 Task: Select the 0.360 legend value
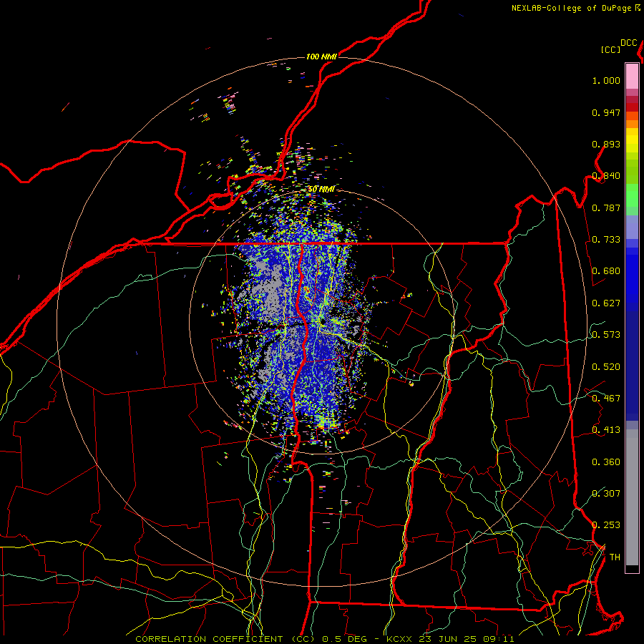pos(606,462)
